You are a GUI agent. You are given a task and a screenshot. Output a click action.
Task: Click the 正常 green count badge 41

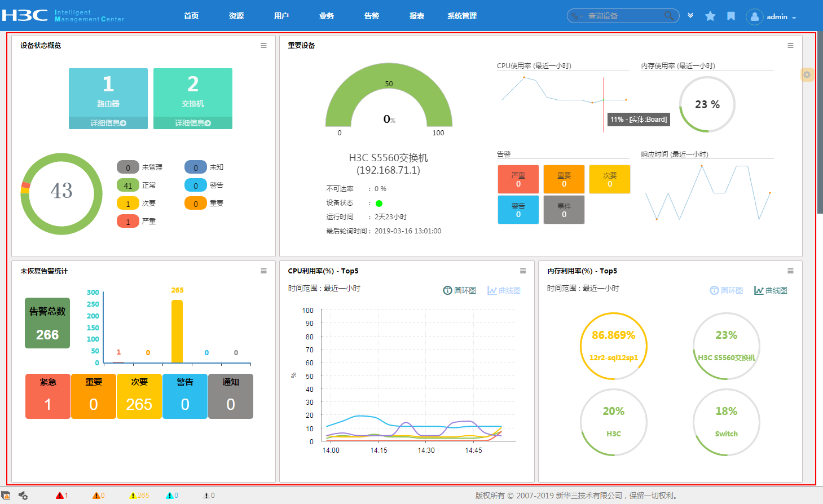(128, 185)
